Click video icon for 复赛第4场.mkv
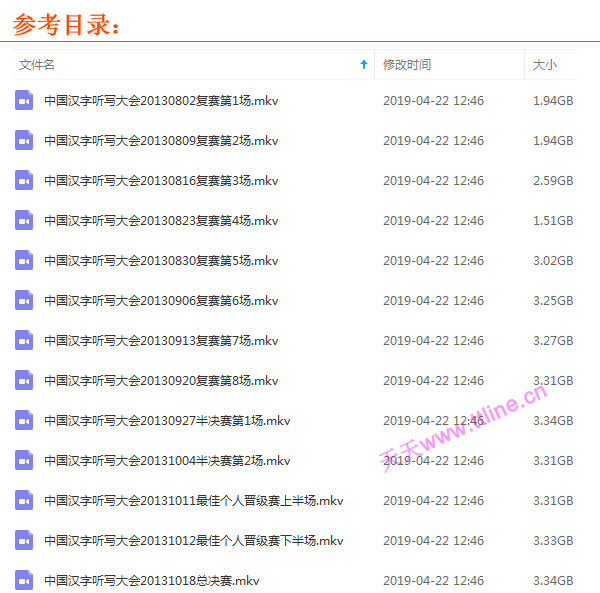This screenshot has width=600, height=593. click(24, 221)
